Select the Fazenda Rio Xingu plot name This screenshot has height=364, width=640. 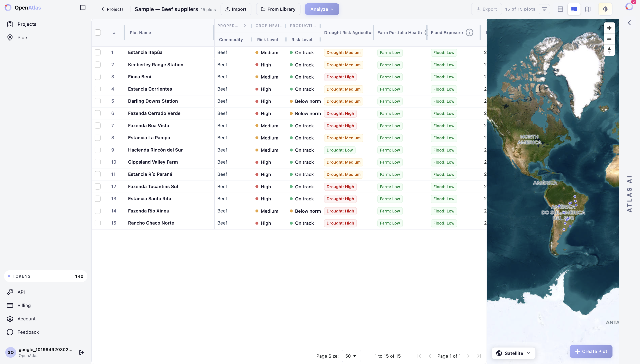click(149, 211)
